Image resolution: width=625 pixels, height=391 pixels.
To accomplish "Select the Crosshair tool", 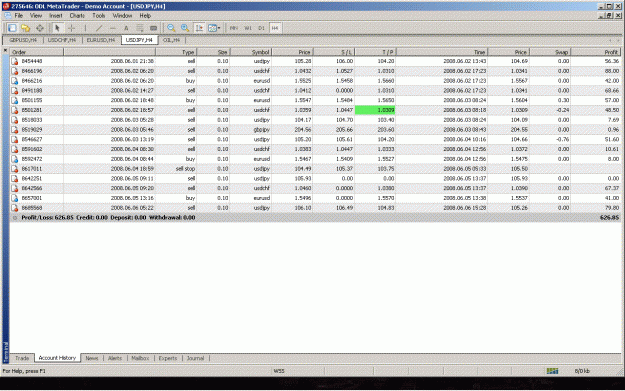I will tap(71, 28).
